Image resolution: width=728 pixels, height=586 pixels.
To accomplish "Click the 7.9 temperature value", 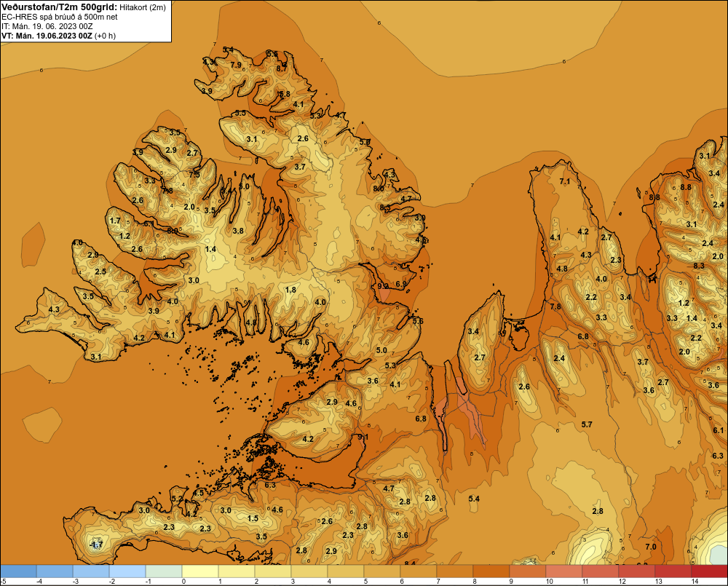I will (x=236, y=65).
